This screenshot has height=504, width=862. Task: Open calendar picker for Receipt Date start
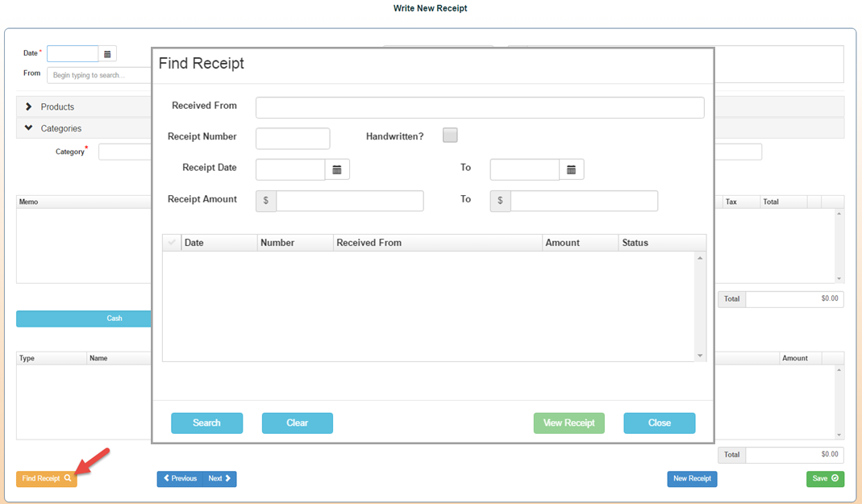click(337, 169)
